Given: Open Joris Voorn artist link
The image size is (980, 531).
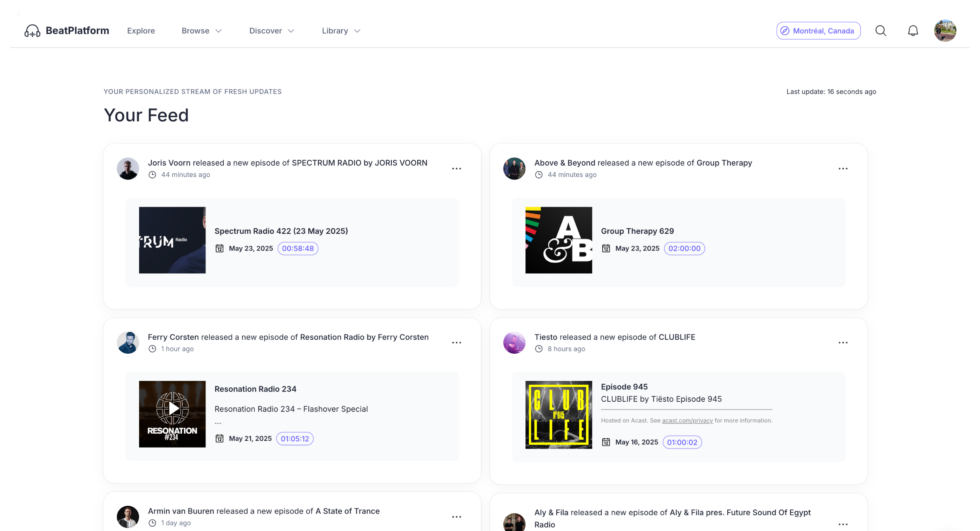Looking at the screenshot, I should pos(169,163).
